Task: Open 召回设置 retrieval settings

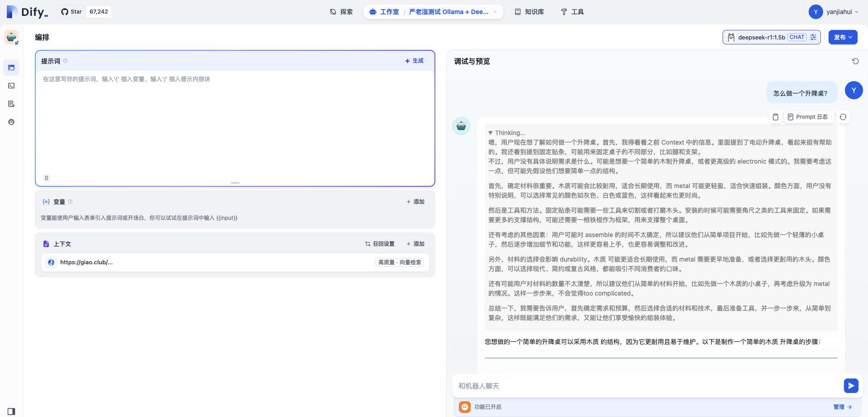Action: pyautogui.click(x=380, y=244)
